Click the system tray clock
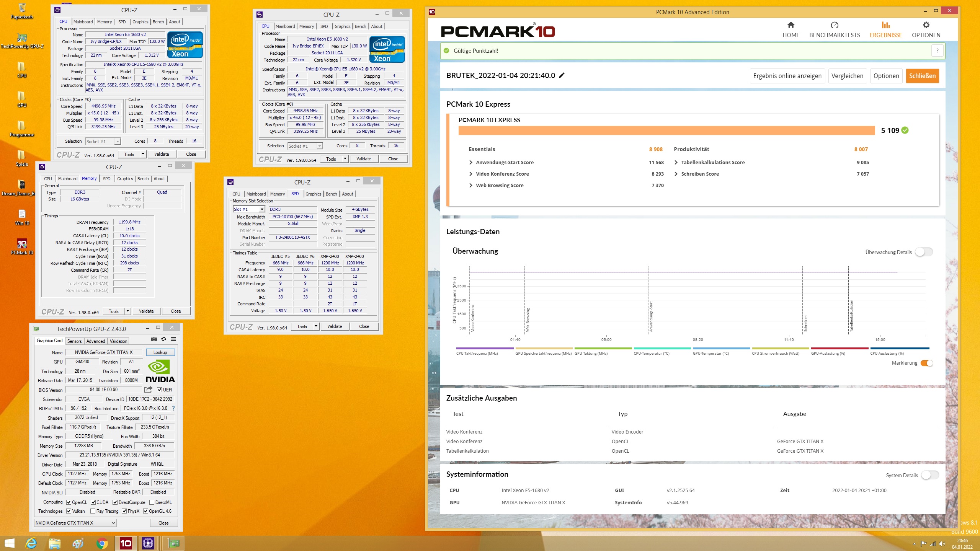Image resolution: width=980 pixels, height=551 pixels. pos(962,544)
